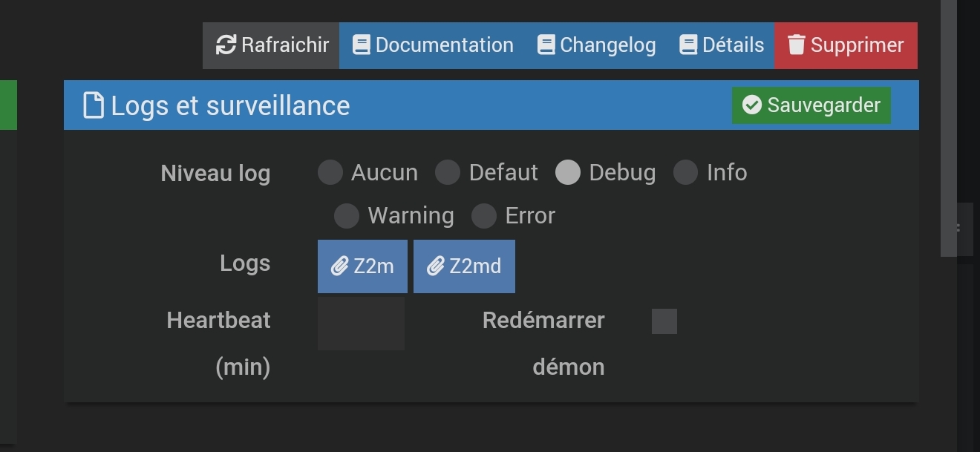
Task: Select the Info log level
Action: coord(685,172)
